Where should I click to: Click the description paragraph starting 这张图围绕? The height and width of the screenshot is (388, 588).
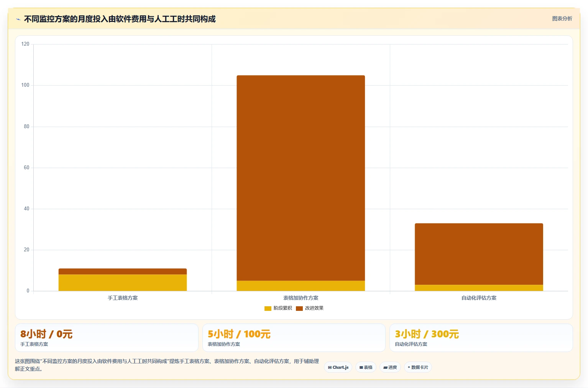(x=167, y=365)
